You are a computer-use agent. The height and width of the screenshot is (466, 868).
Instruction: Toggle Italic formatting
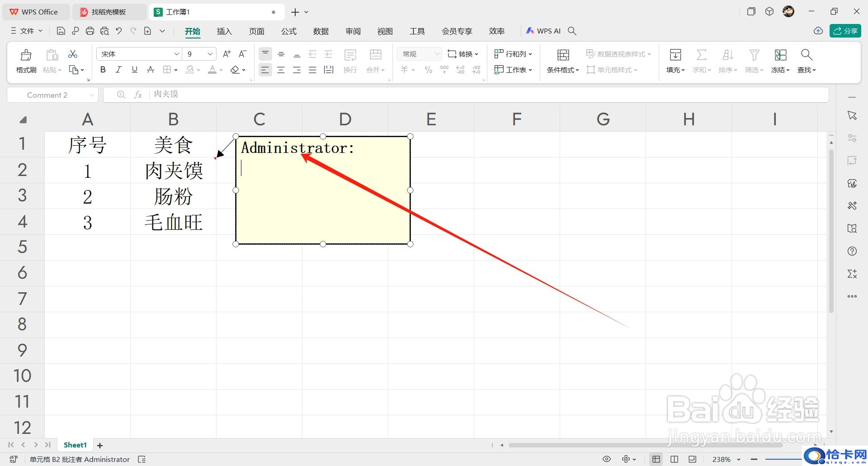tap(118, 70)
